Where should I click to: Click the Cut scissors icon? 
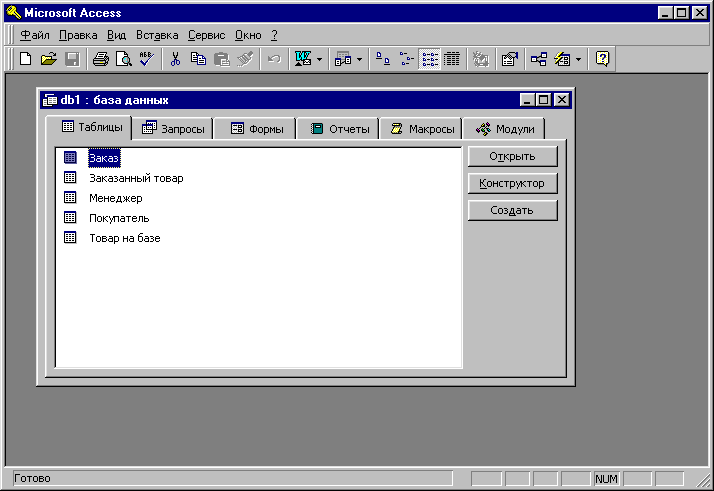pos(175,59)
